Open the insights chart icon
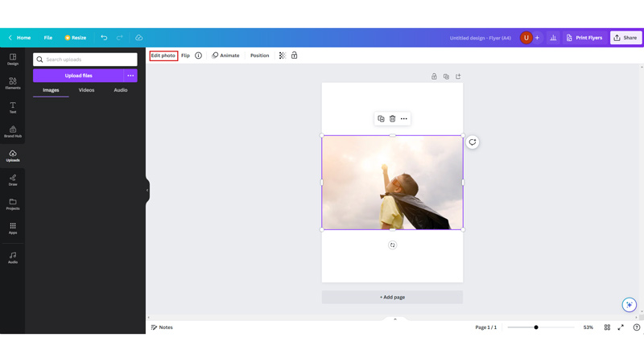 click(x=553, y=38)
